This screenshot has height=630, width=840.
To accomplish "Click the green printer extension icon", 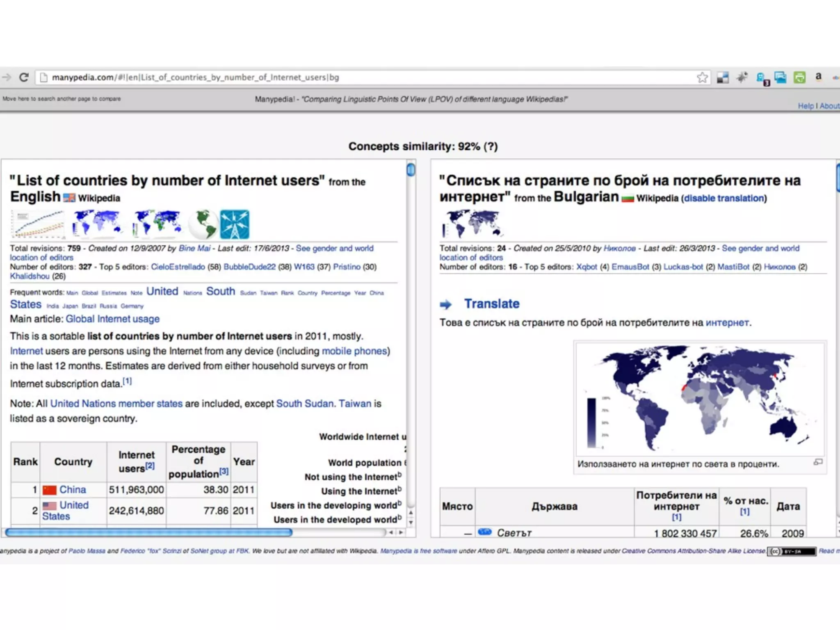I will pos(799,77).
